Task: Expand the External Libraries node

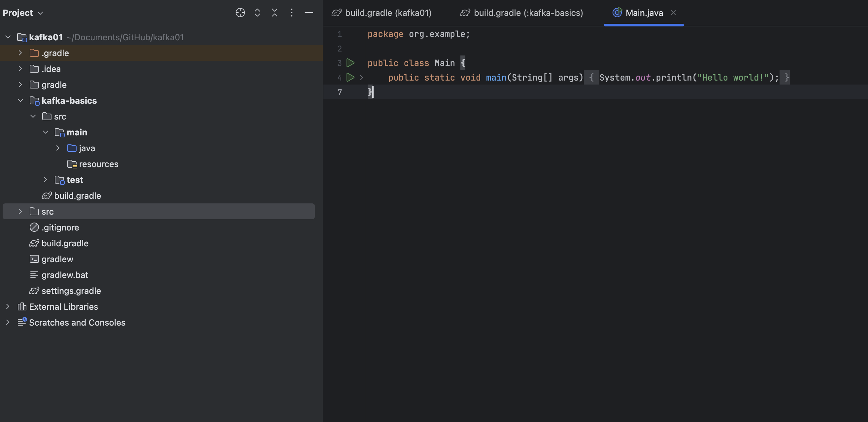Action: tap(8, 306)
